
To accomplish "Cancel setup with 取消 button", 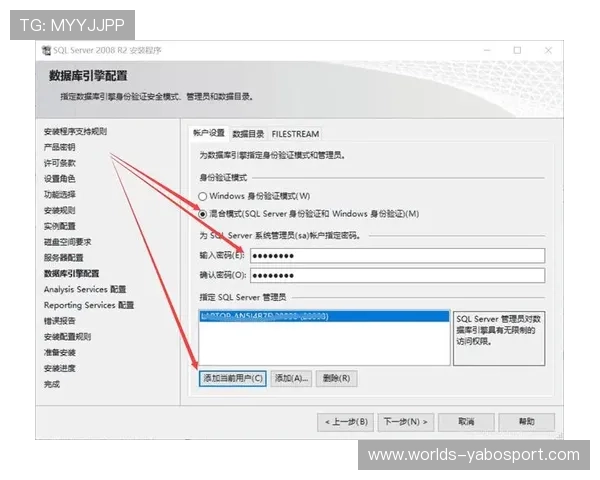I will pos(466,422).
